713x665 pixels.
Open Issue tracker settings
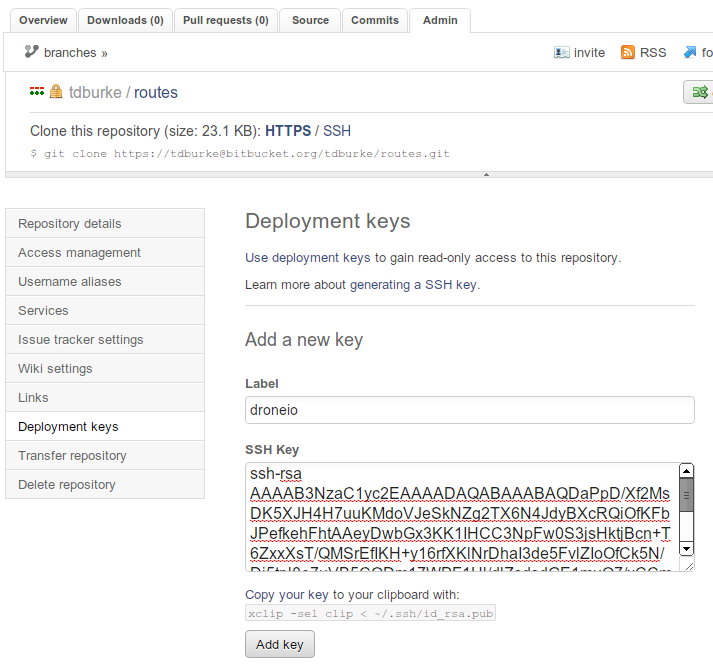coord(105,340)
